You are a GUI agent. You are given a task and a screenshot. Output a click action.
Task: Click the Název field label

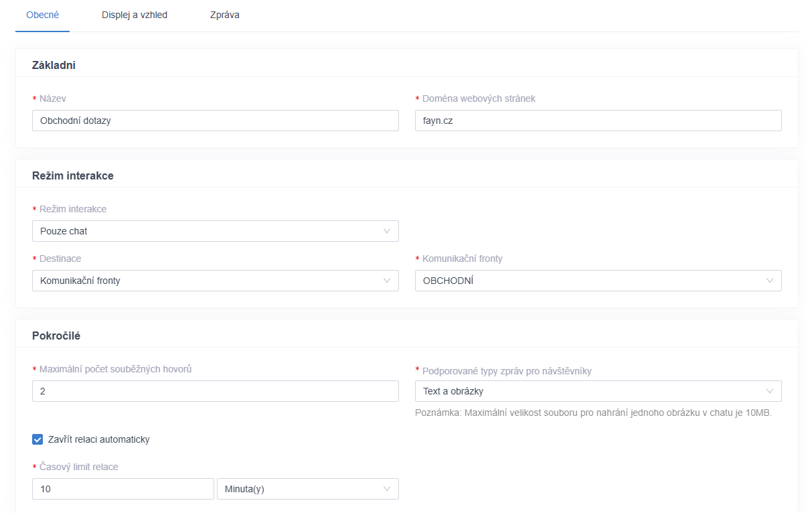click(53, 98)
